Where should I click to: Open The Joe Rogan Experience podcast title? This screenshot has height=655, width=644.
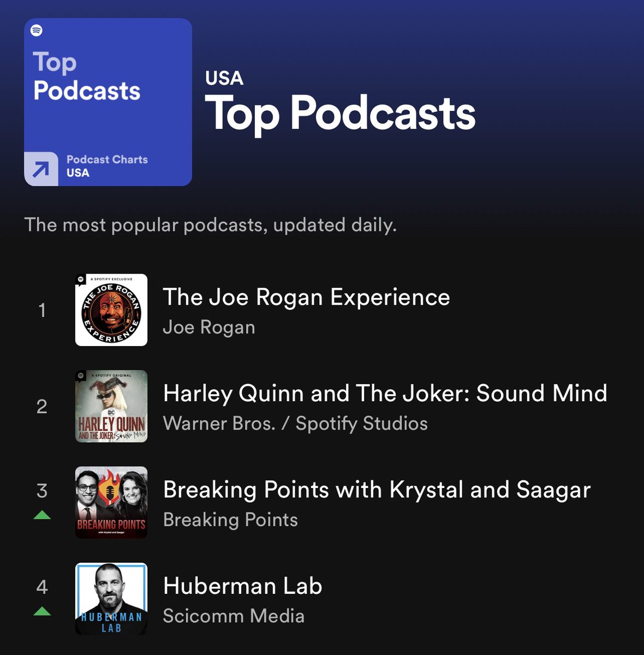[307, 297]
